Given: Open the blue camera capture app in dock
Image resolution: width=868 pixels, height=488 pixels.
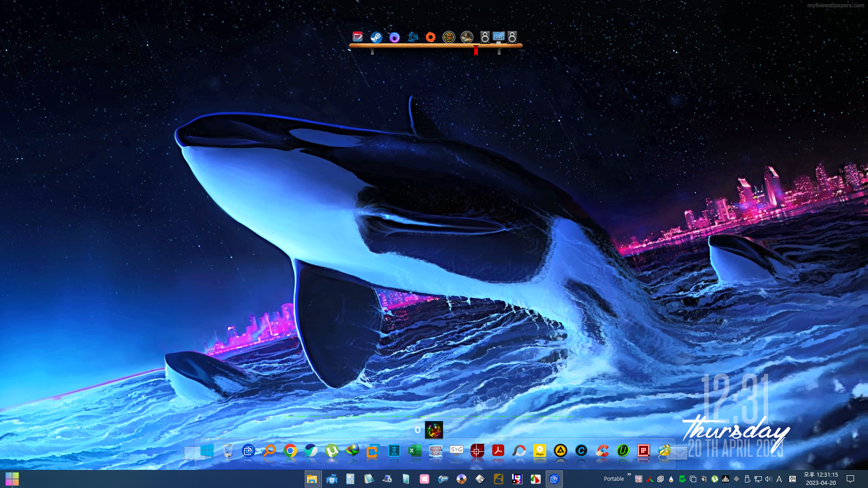Looking at the screenshot, I should [x=248, y=450].
